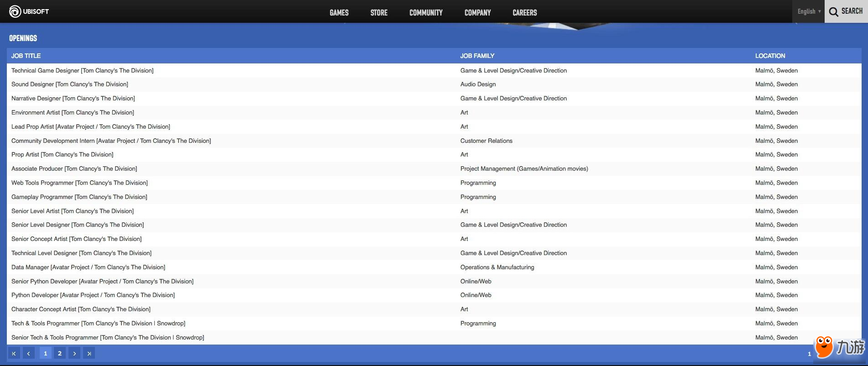The width and height of the screenshot is (868, 366).
Task: Open Tech & Tools Programmer [Tom Clancy's] listing
Action: 99,323
